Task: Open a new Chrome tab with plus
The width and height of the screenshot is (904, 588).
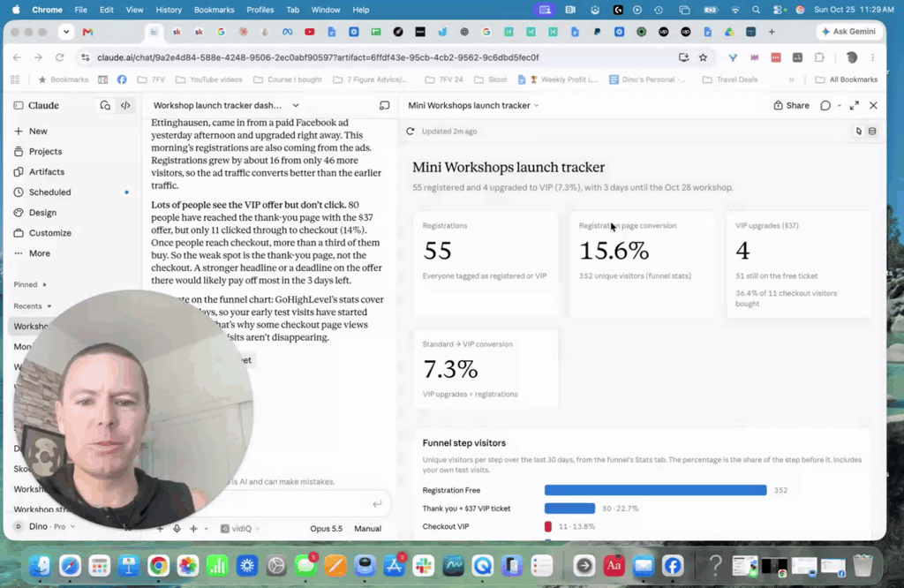Action: coord(772,32)
